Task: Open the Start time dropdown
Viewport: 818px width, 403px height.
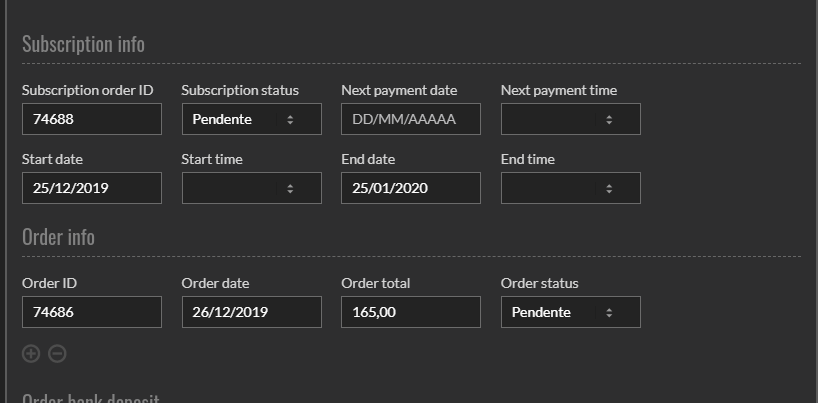Action: [251, 188]
